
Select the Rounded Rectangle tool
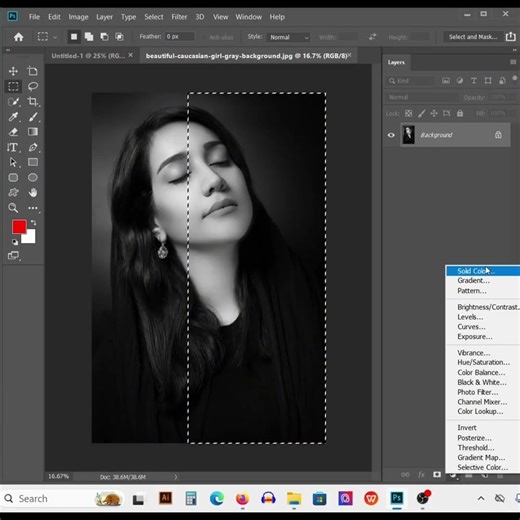(x=13, y=177)
